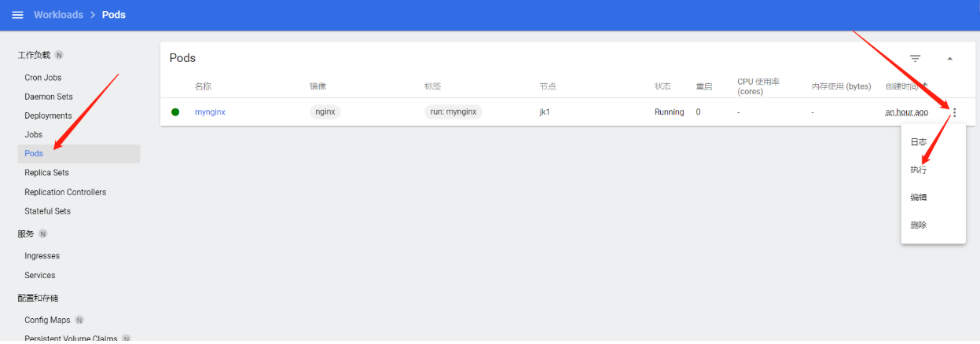
Task: Click the 'an hour ago' creation time
Action: click(906, 112)
